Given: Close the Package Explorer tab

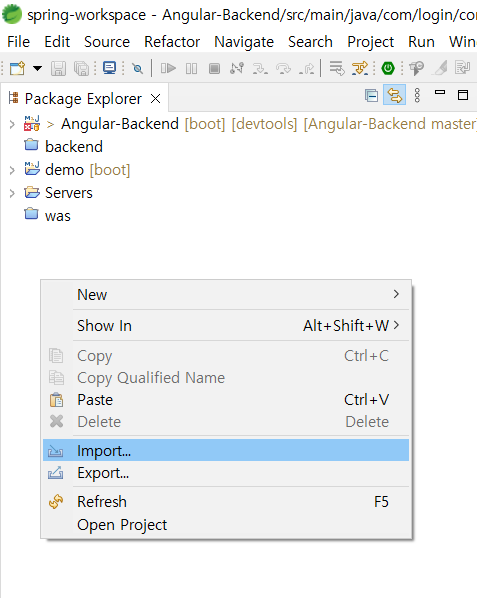Looking at the screenshot, I should tap(155, 99).
